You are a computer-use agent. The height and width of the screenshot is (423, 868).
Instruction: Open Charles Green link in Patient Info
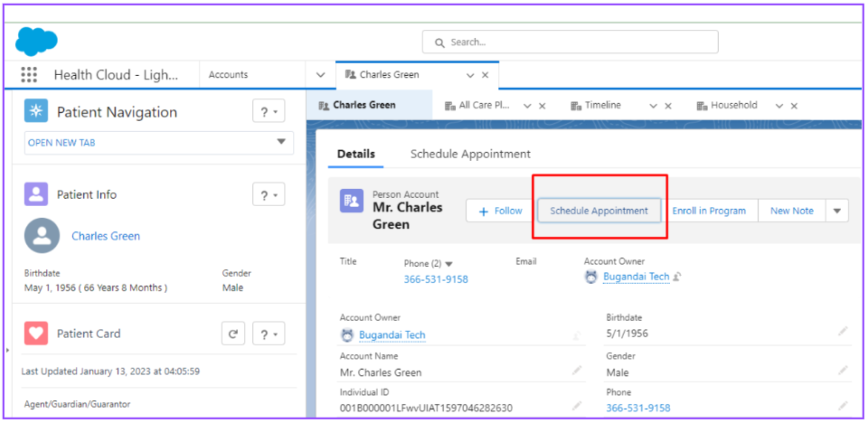[106, 236]
